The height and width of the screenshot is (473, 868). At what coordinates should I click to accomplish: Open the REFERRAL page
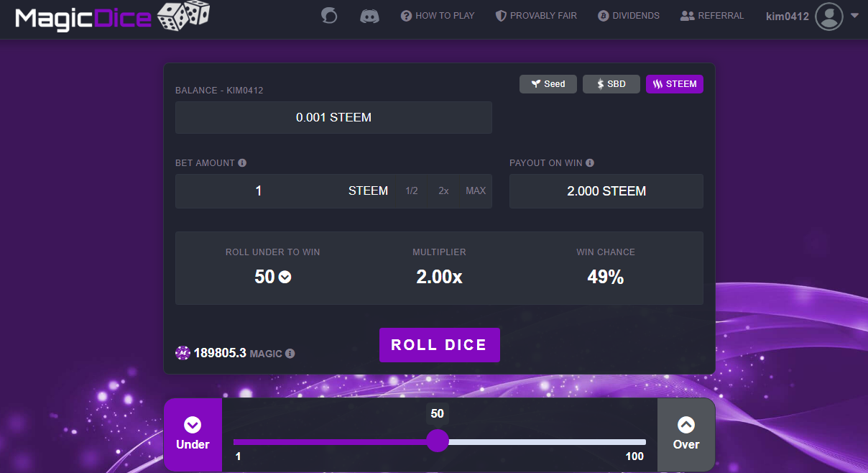pos(712,15)
